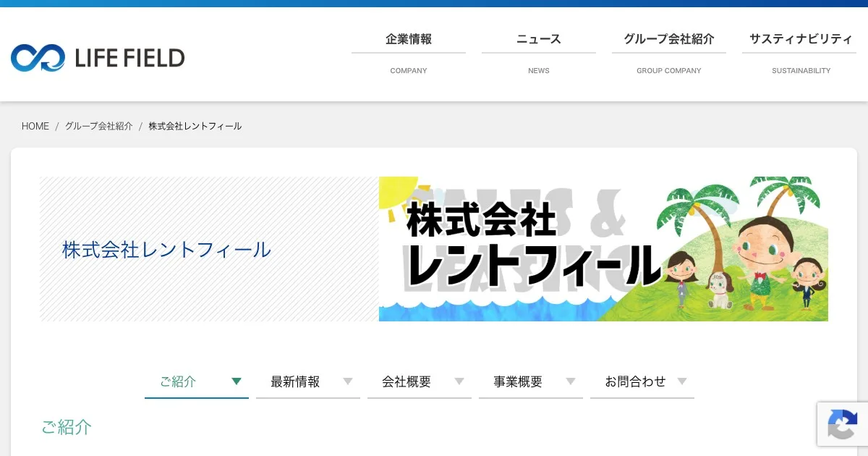Image resolution: width=868 pixels, height=456 pixels.
Task: Click the 株式会社レントフィール page title text
Action: pyautogui.click(x=166, y=250)
